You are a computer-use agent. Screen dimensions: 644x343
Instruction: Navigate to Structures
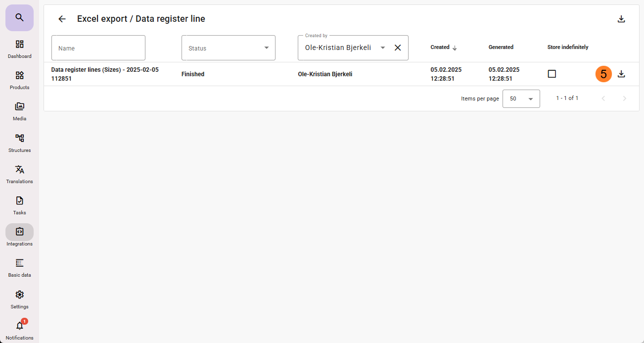(x=19, y=143)
